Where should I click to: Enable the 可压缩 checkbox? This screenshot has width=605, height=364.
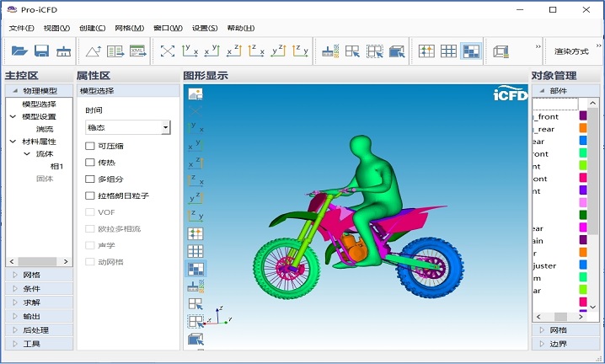point(90,146)
